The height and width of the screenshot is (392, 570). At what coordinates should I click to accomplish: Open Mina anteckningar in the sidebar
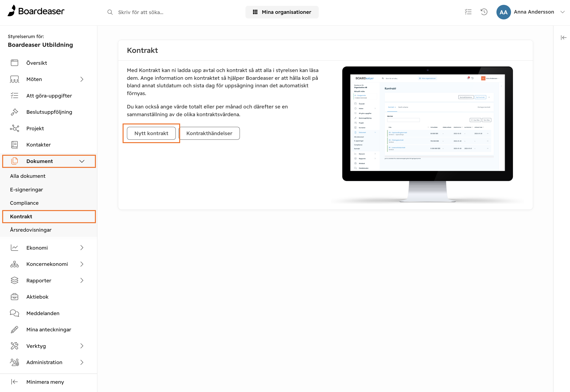pos(48,330)
